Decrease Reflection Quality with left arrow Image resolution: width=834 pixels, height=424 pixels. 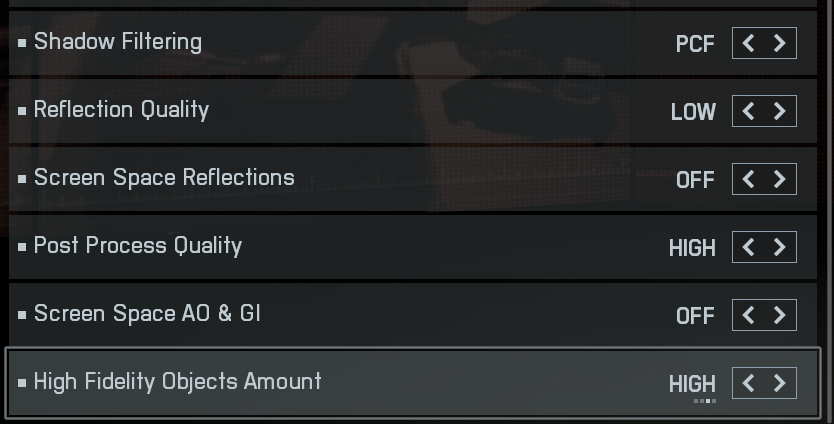point(749,111)
